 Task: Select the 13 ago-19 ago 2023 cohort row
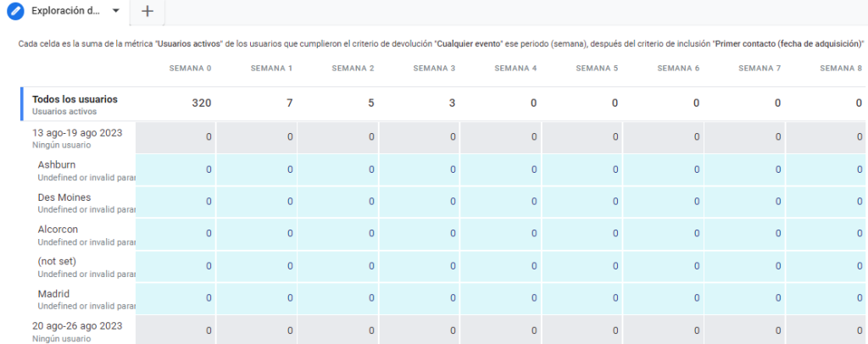tap(76, 133)
